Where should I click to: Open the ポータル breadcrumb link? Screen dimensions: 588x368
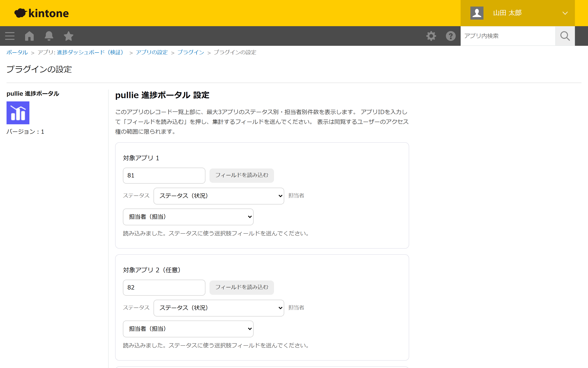[x=17, y=52]
